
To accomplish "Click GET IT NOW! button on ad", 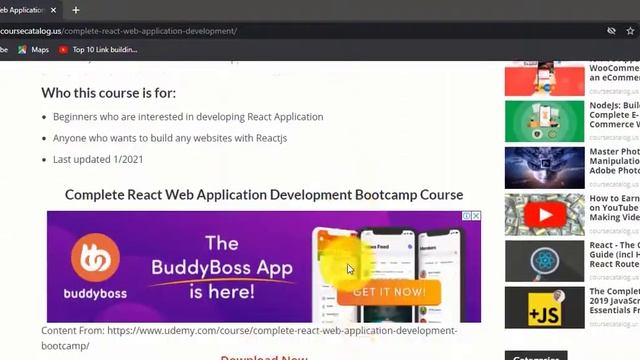I will pos(389,292).
